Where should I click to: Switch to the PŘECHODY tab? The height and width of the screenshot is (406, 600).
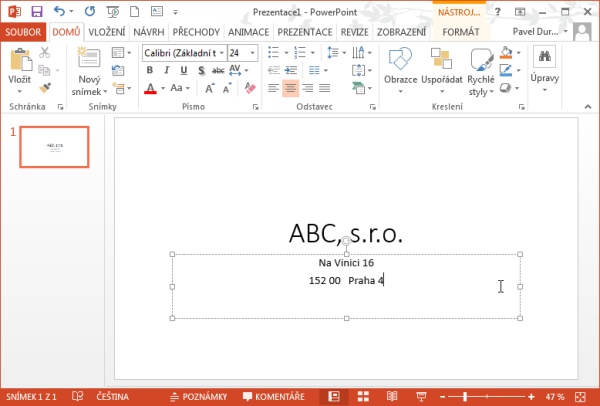click(196, 32)
